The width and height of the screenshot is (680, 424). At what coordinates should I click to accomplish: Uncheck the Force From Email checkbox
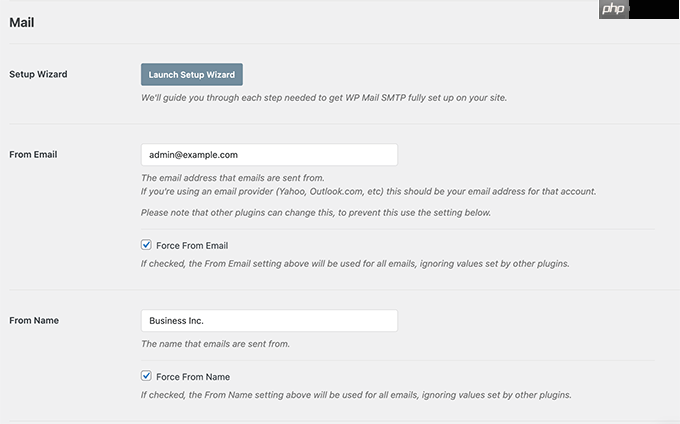pyautogui.click(x=146, y=245)
